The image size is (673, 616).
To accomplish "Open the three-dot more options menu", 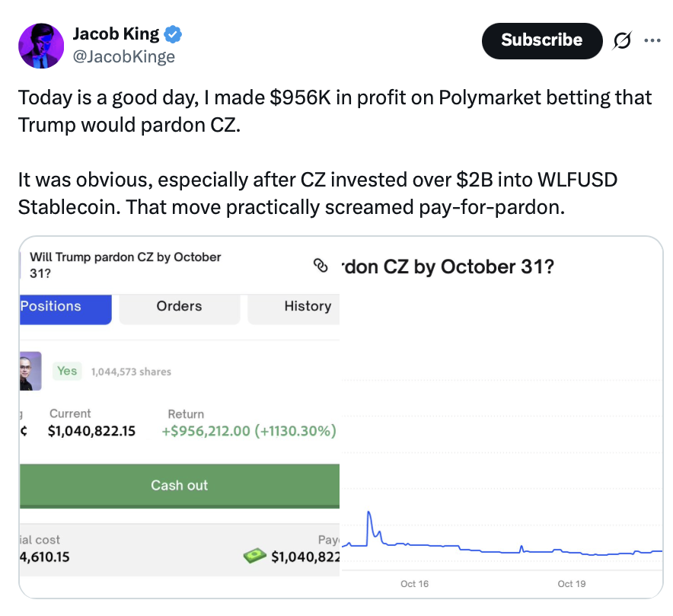I will click(x=652, y=41).
